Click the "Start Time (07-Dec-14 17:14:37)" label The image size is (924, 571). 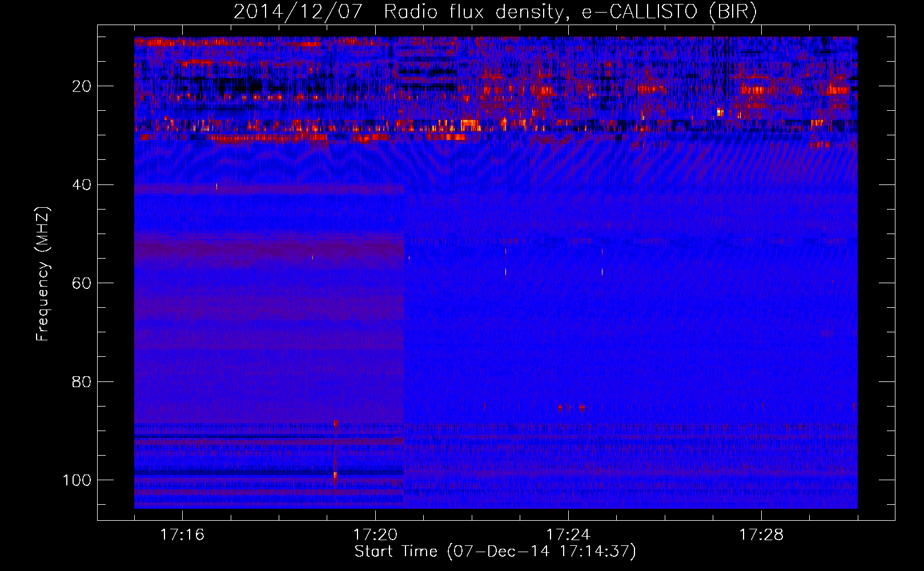[x=495, y=552]
